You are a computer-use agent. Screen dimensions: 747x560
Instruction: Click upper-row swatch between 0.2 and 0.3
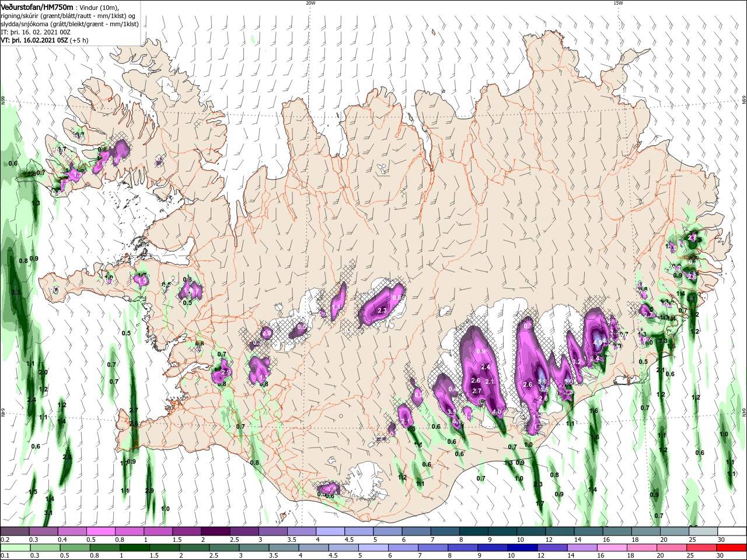[x=15, y=531]
